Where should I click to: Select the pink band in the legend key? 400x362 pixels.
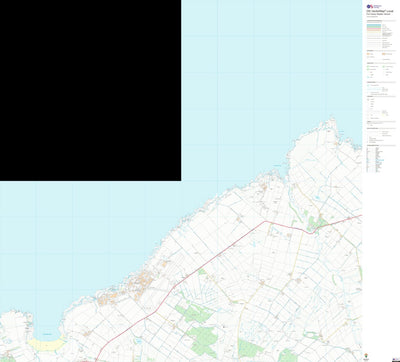point(374,29)
